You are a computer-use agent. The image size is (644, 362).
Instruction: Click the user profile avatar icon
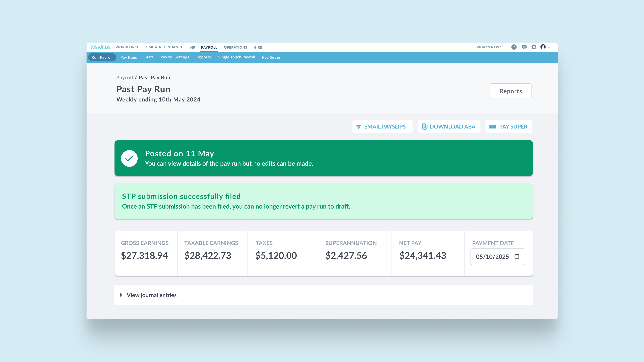click(x=543, y=47)
